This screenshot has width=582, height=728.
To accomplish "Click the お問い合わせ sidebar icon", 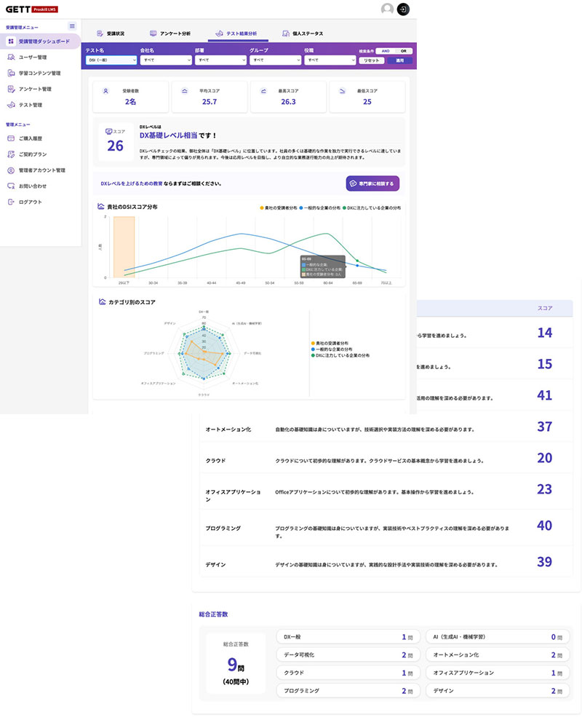I will (11, 186).
